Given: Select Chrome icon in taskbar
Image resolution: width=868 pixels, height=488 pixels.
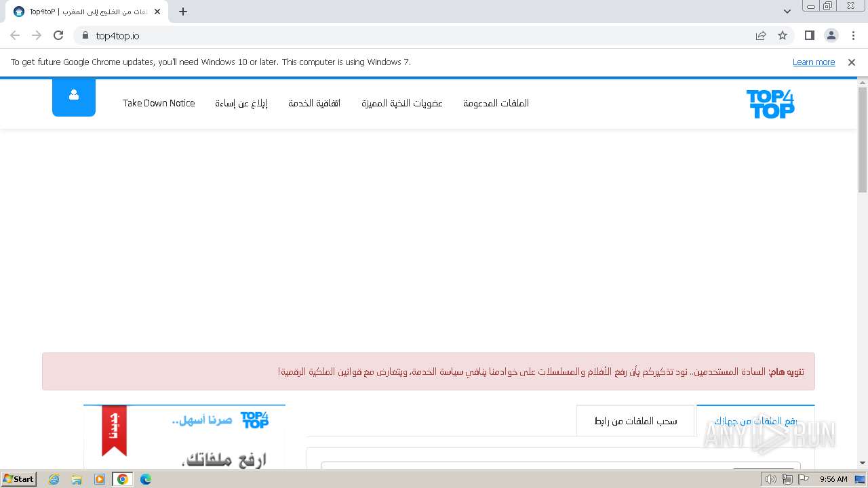Looking at the screenshot, I should point(123,479).
